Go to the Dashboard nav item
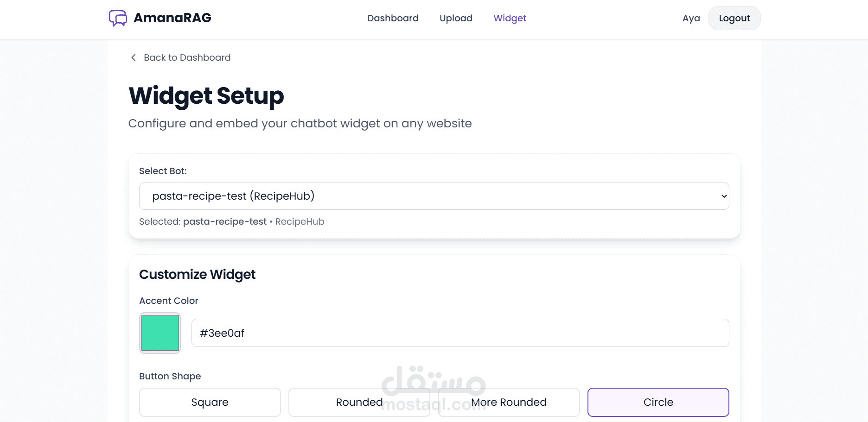Screen dimensions: 868x422 (393, 18)
